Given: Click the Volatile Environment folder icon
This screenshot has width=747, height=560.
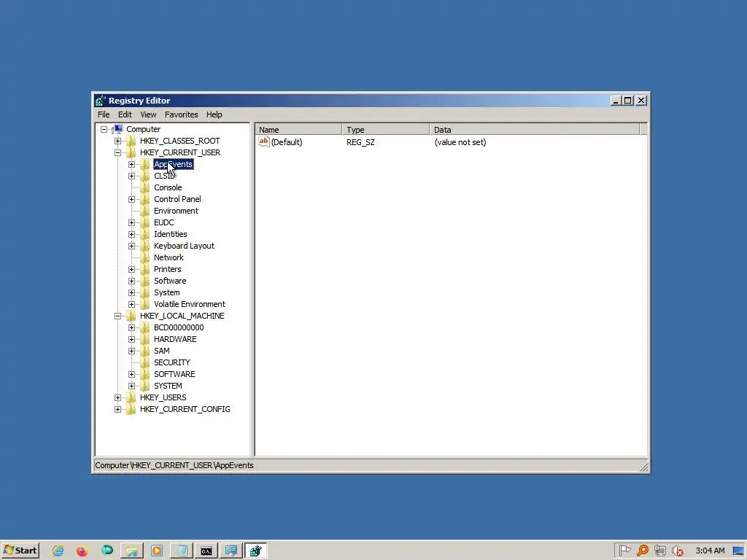Looking at the screenshot, I should [x=145, y=304].
